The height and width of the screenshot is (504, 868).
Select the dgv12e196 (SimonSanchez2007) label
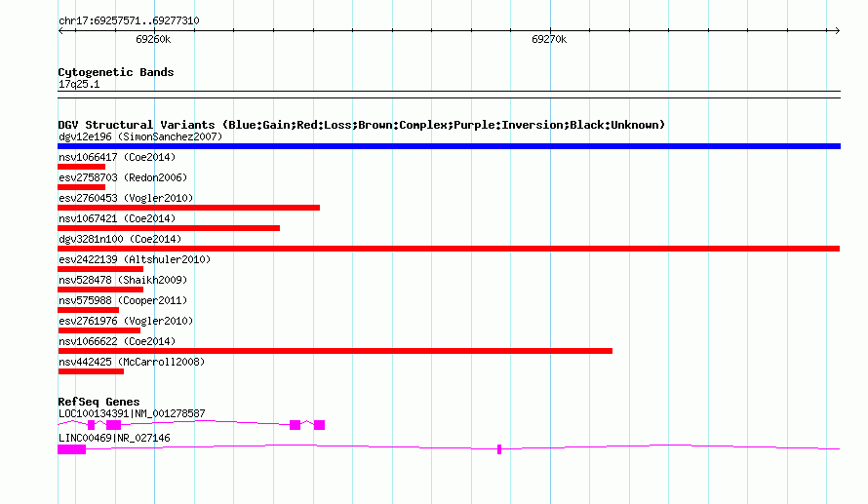(140, 136)
